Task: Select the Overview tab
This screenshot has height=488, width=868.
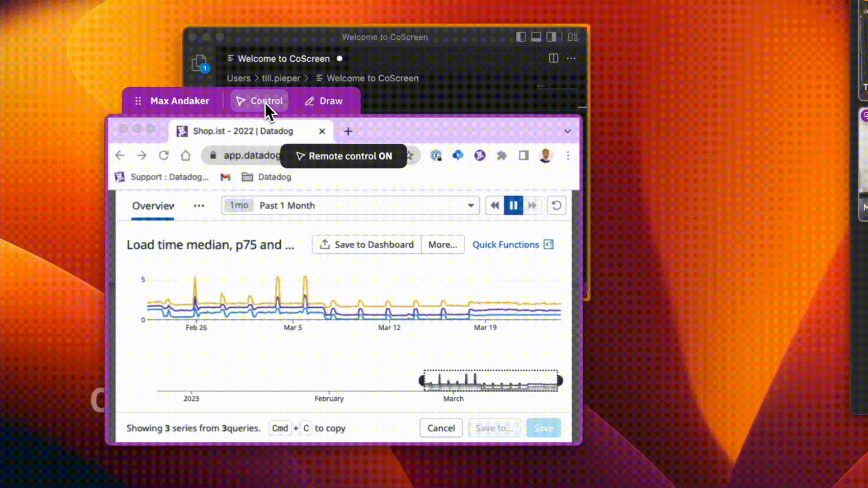Action: point(153,206)
